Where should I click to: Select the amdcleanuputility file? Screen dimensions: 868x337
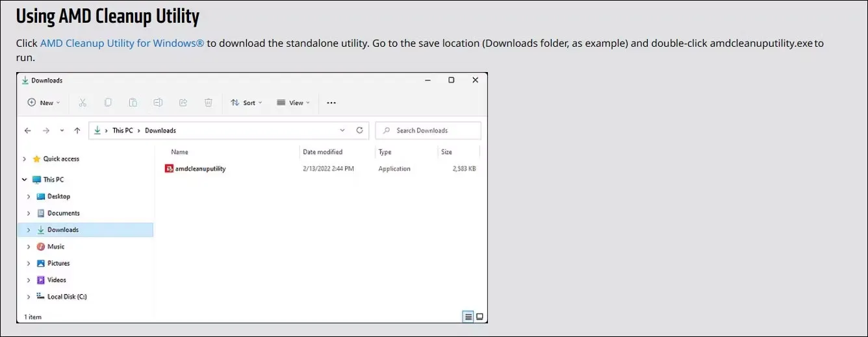coord(200,169)
